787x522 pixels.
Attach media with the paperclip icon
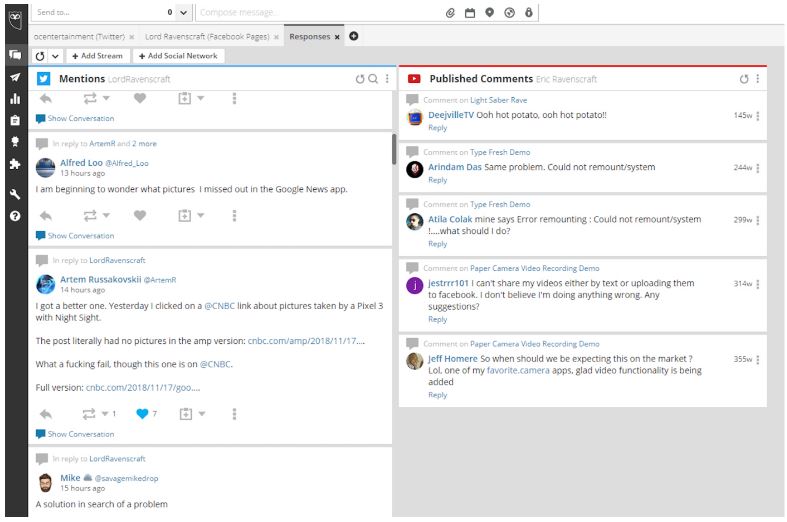[450, 13]
